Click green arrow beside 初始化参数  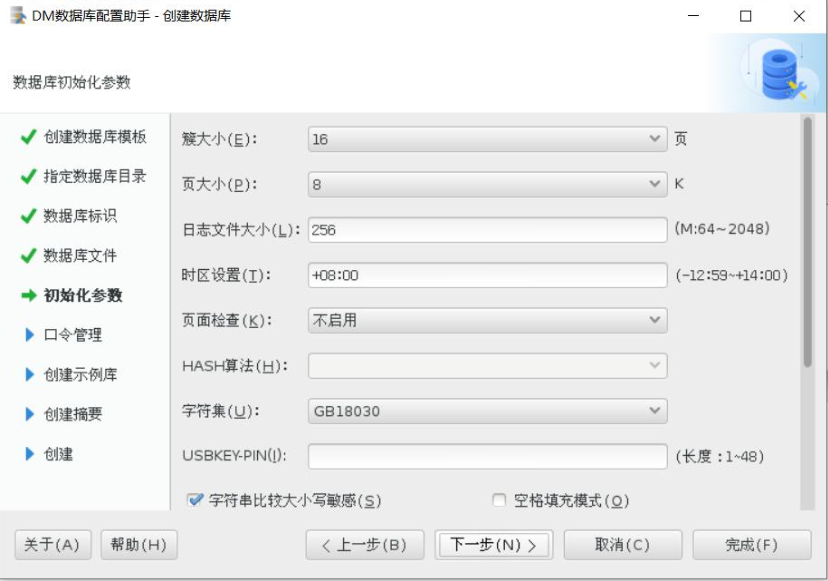[x=29, y=295]
